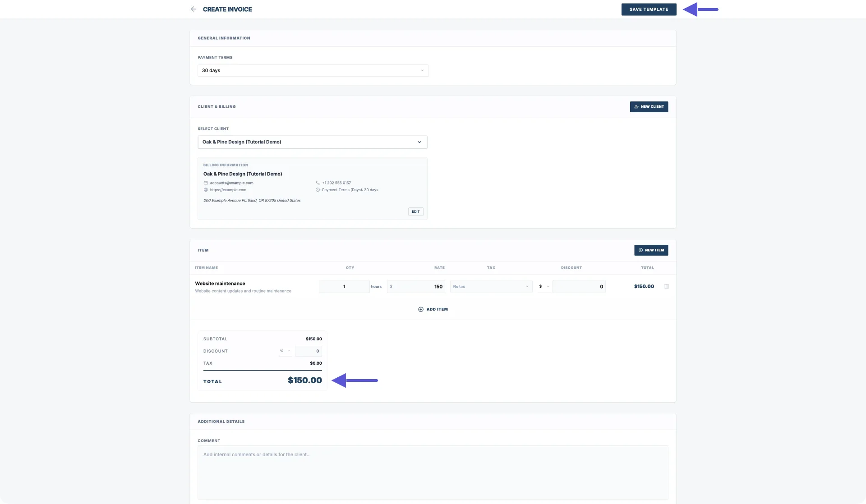Screen dimensions: 866x504
Task: Open the summary discount % type dropdown
Action: click(285, 351)
